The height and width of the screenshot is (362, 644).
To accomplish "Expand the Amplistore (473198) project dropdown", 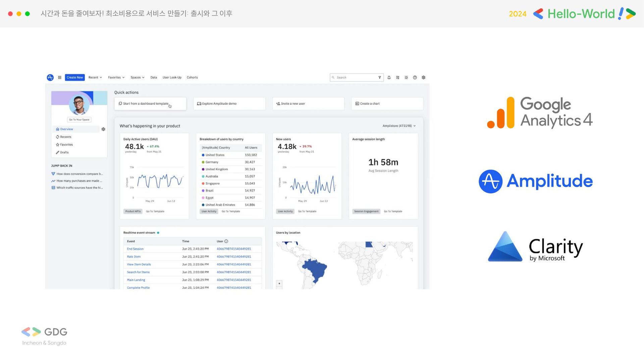I will [x=399, y=126].
